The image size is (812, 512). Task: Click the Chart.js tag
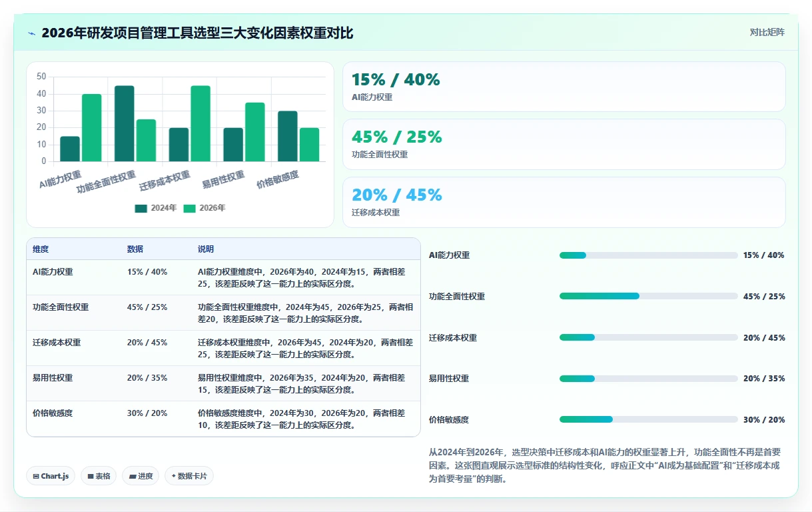[51, 476]
